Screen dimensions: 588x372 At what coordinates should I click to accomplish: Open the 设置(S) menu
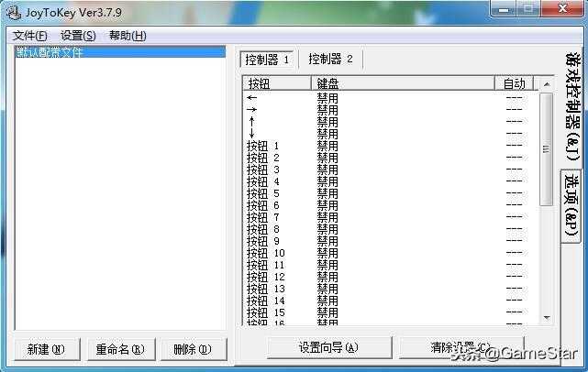[78, 36]
